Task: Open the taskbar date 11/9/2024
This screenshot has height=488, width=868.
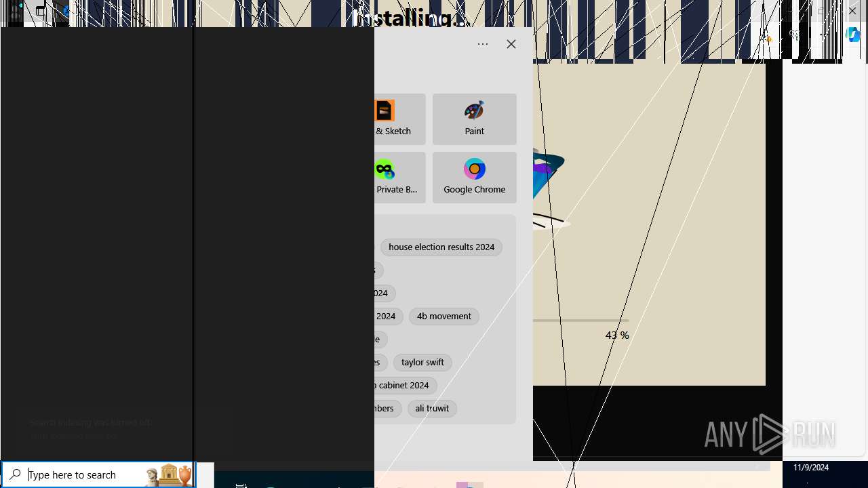Action: coord(811,468)
